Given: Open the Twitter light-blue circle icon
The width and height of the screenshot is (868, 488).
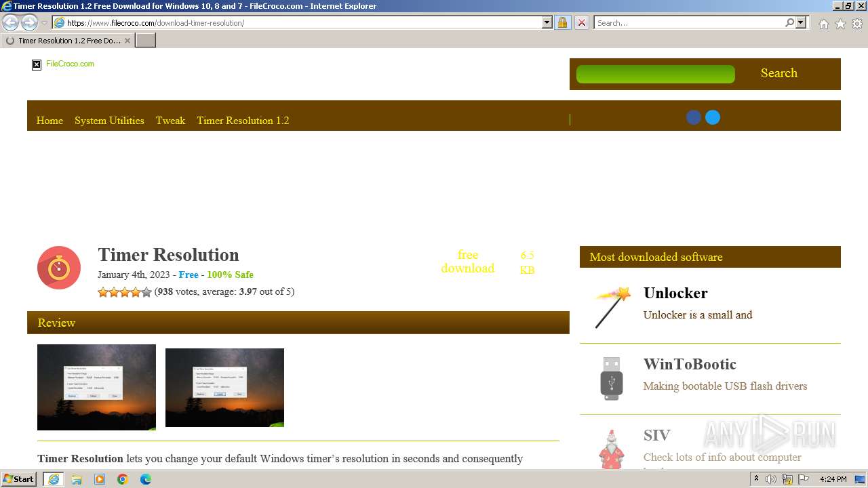Looking at the screenshot, I should point(713,117).
